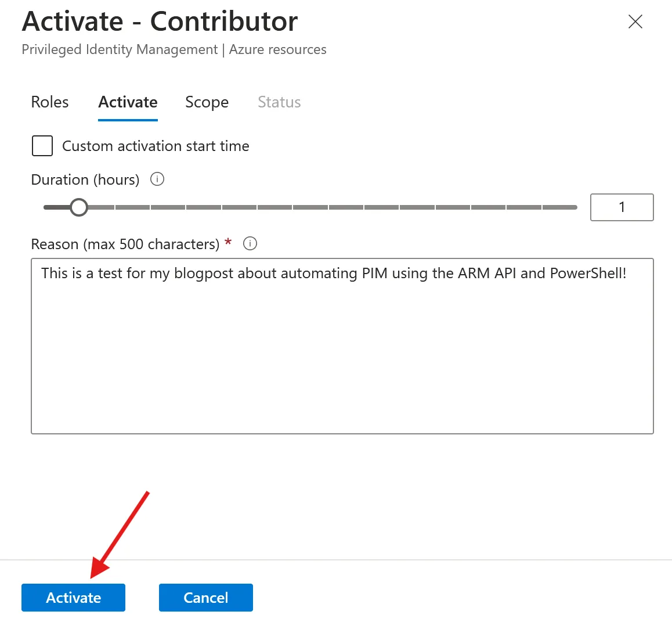The image size is (672, 622).
Task: Show the info tooltip next to Duration (hours)
Action: point(157,179)
